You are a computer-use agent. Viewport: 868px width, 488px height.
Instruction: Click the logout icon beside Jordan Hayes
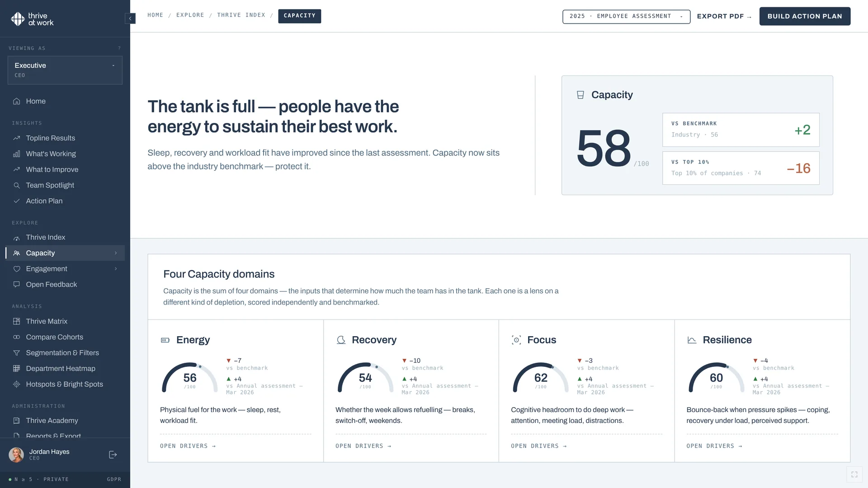(x=113, y=455)
